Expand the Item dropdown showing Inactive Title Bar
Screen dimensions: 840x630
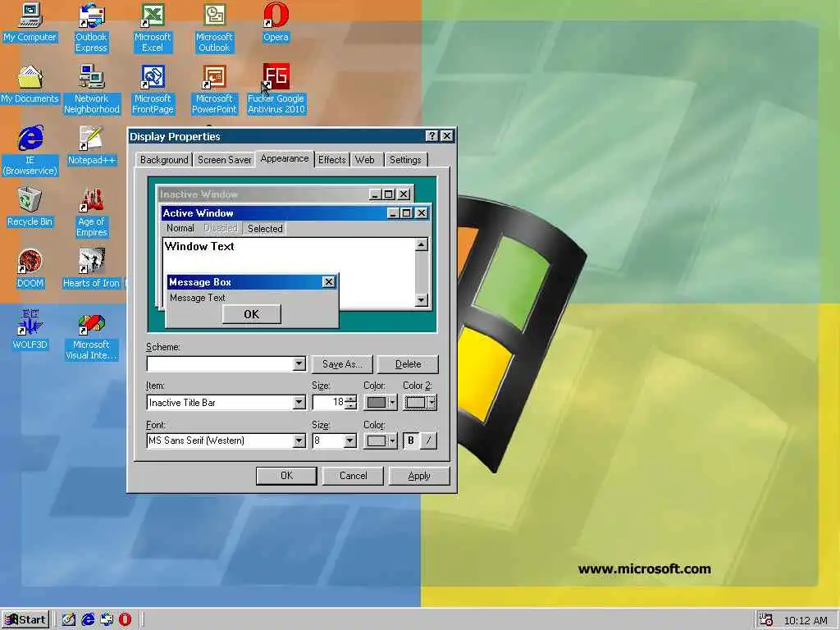pos(299,402)
